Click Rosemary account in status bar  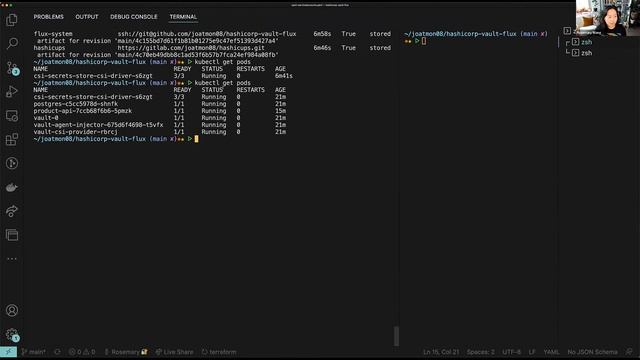coord(126,352)
